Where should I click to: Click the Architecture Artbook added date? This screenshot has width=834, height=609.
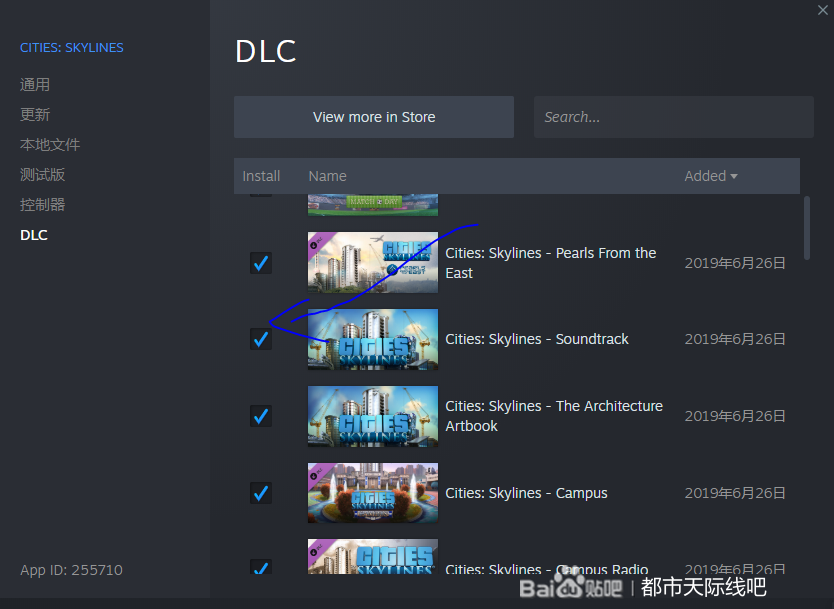(x=735, y=416)
